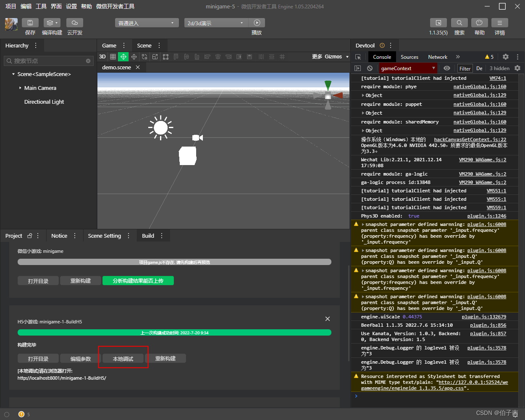Clear the Hierarchy search field
525x420 pixels.
[x=88, y=61]
